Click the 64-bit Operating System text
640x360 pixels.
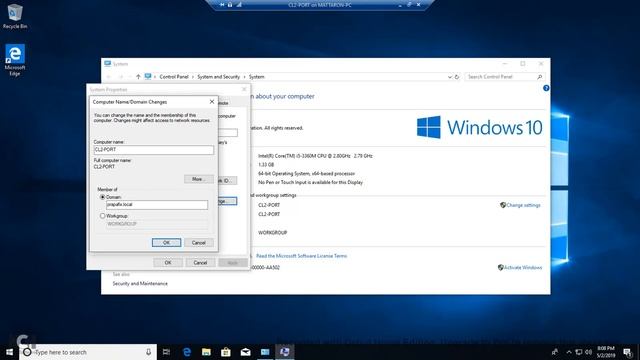307,173
